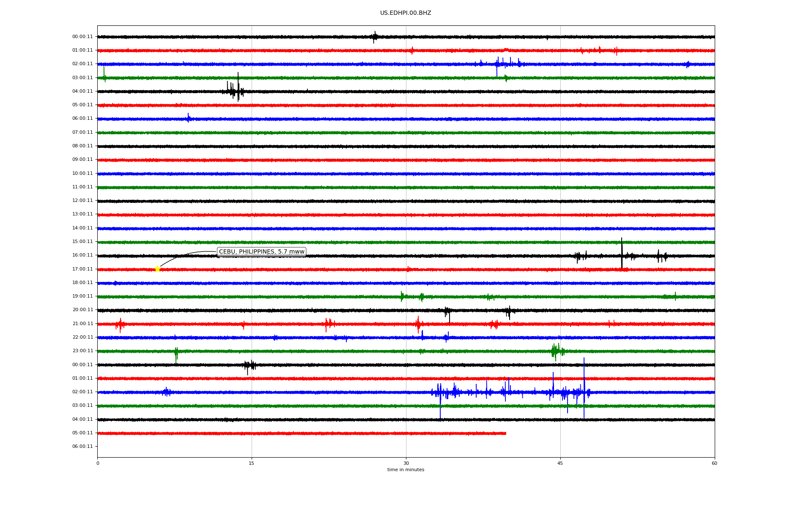Click the x-axis tick label 30

coord(406,464)
